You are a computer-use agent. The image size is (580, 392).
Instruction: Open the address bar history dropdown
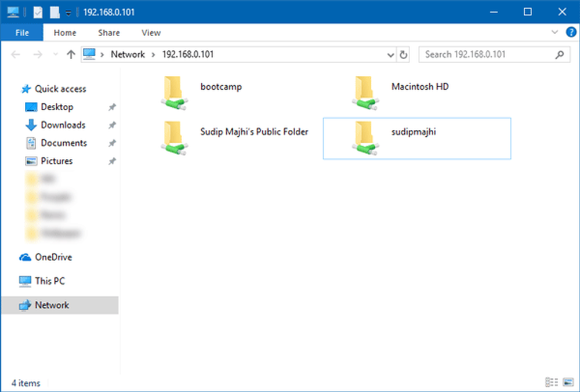coord(391,55)
